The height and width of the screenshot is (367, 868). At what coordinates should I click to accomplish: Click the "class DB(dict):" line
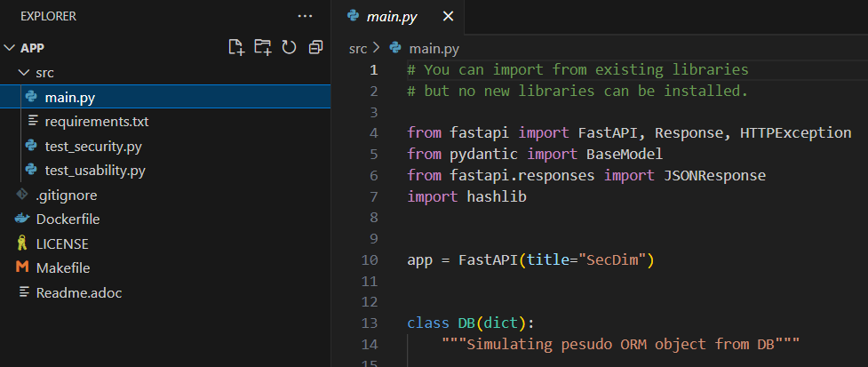click(x=471, y=323)
